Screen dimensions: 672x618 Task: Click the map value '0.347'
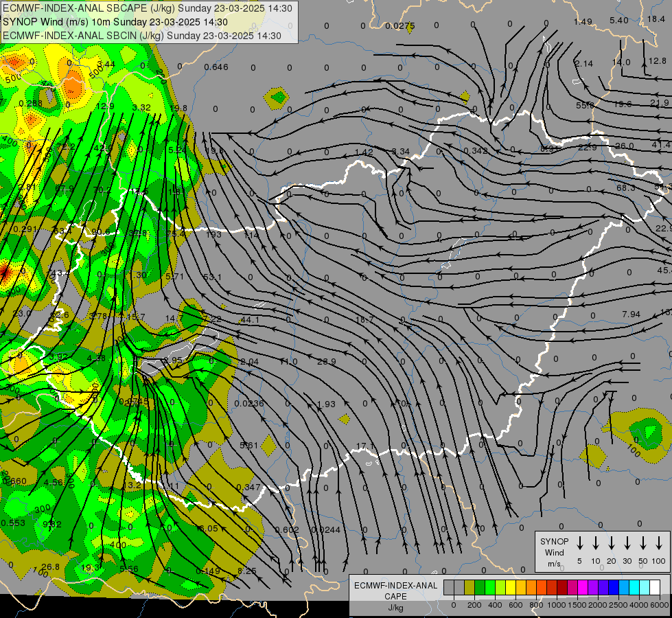pyautogui.click(x=248, y=488)
